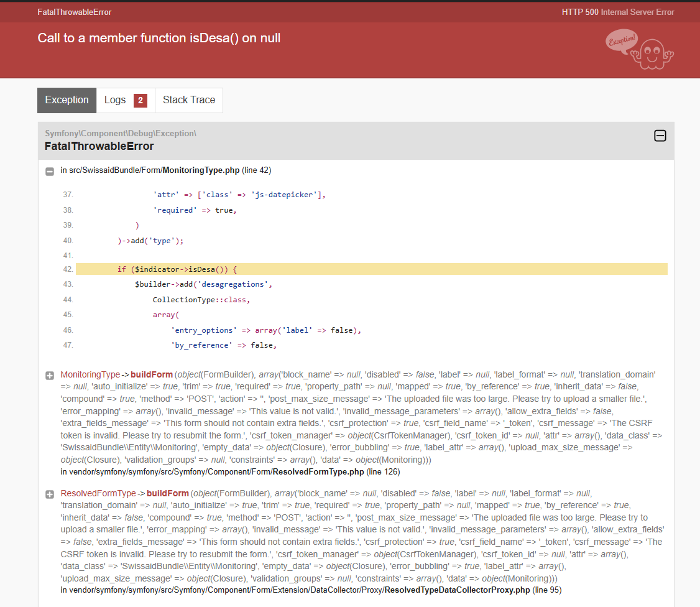Click code line 37 'js-datepicker' attr

pos(239,195)
